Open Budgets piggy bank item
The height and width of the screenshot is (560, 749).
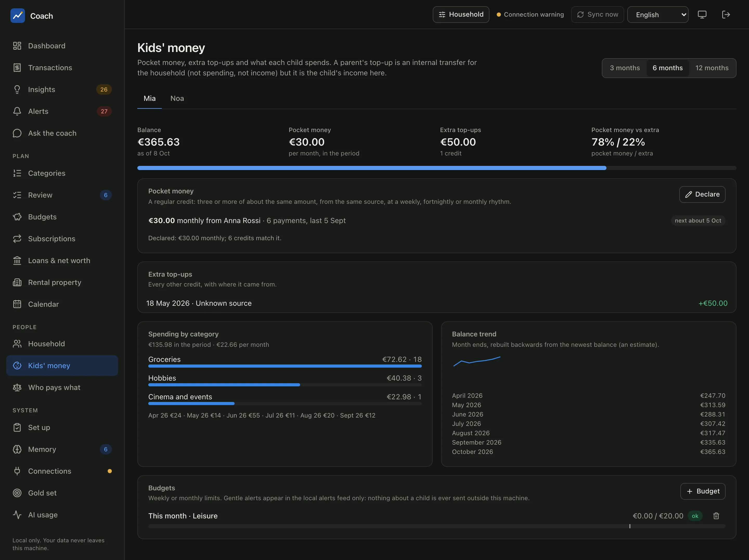[x=62, y=217]
